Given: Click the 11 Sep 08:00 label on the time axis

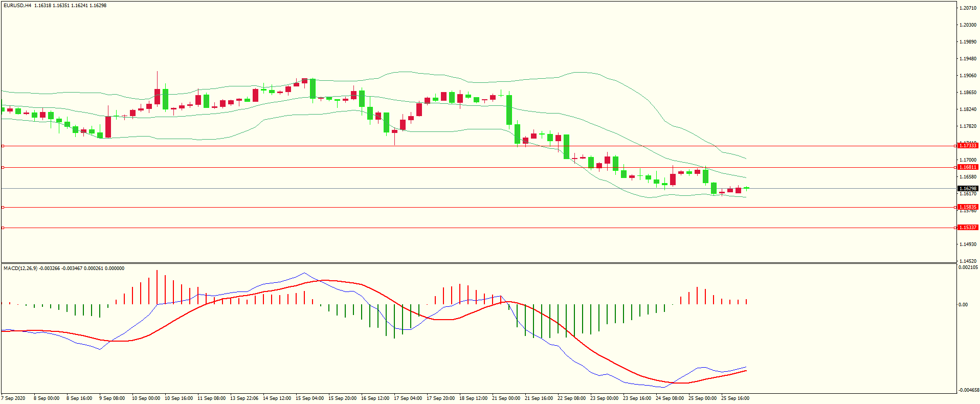Looking at the screenshot, I should [211, 398].
